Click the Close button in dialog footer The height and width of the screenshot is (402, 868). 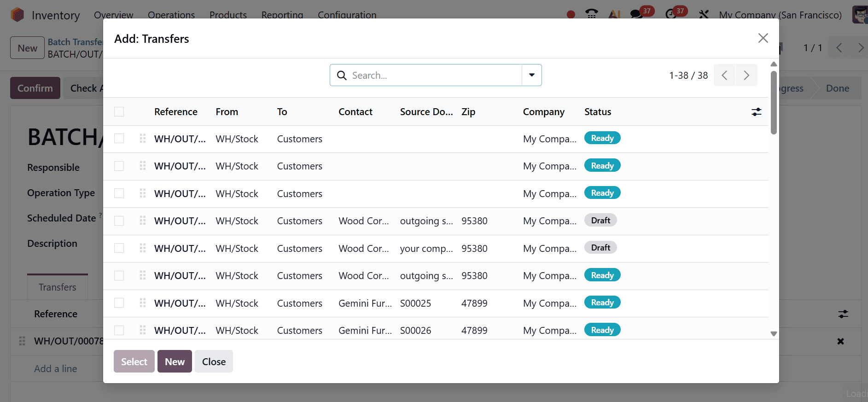(214, 361)
